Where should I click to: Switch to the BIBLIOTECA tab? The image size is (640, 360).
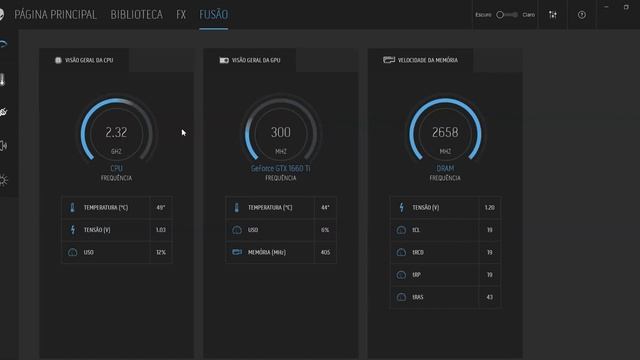136,15
